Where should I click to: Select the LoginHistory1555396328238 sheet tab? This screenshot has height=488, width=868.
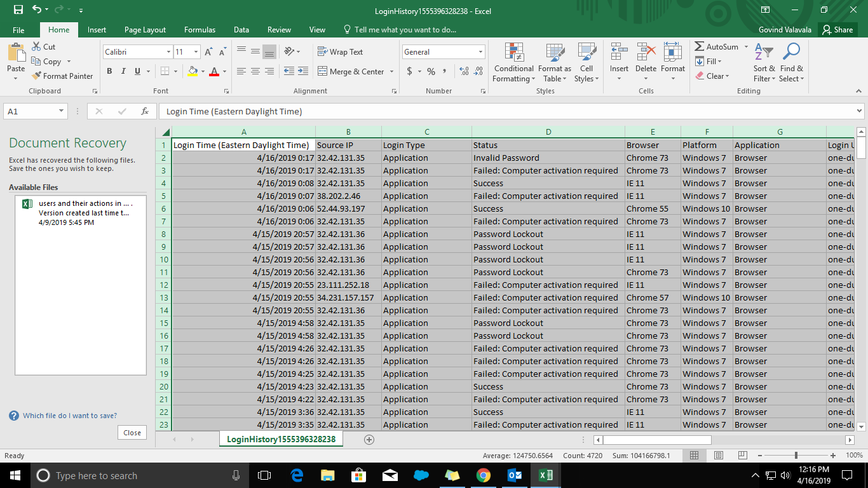coord(280,438)
